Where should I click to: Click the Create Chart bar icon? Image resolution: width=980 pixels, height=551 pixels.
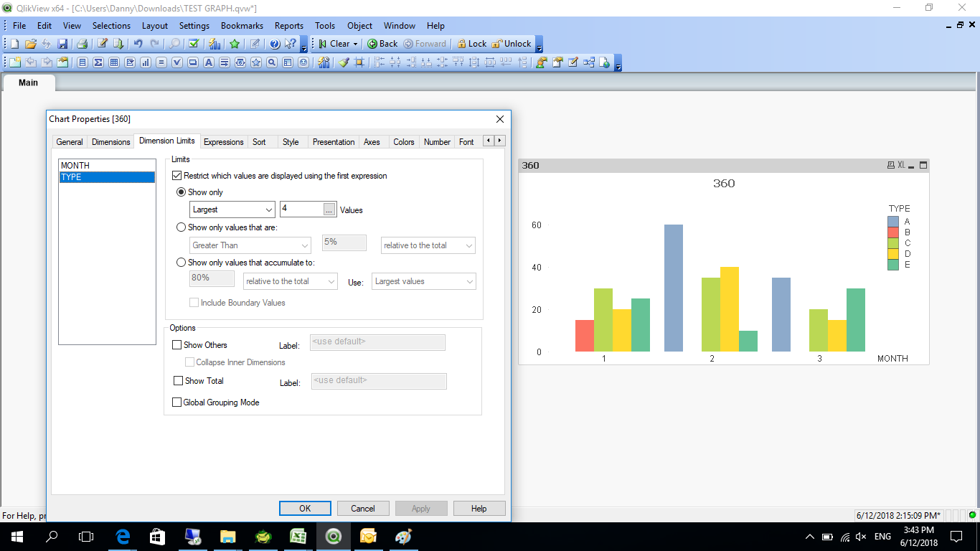coord(146,62)
